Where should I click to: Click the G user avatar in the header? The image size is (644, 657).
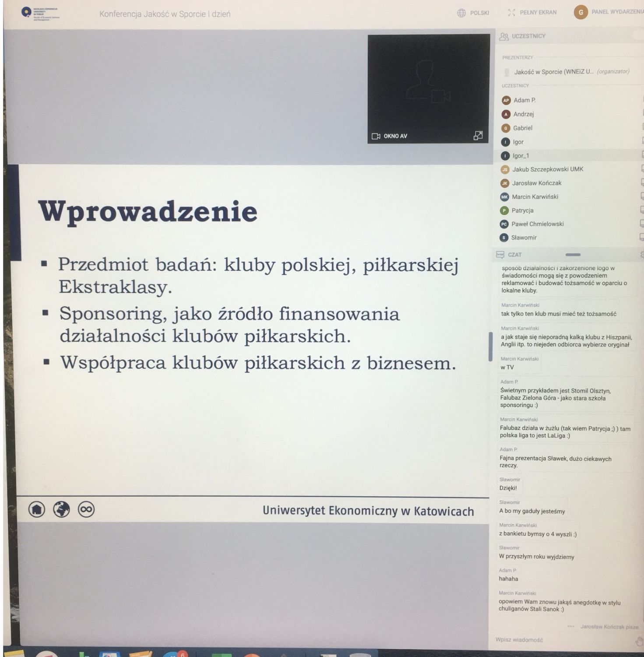click(x=581, y=12)
